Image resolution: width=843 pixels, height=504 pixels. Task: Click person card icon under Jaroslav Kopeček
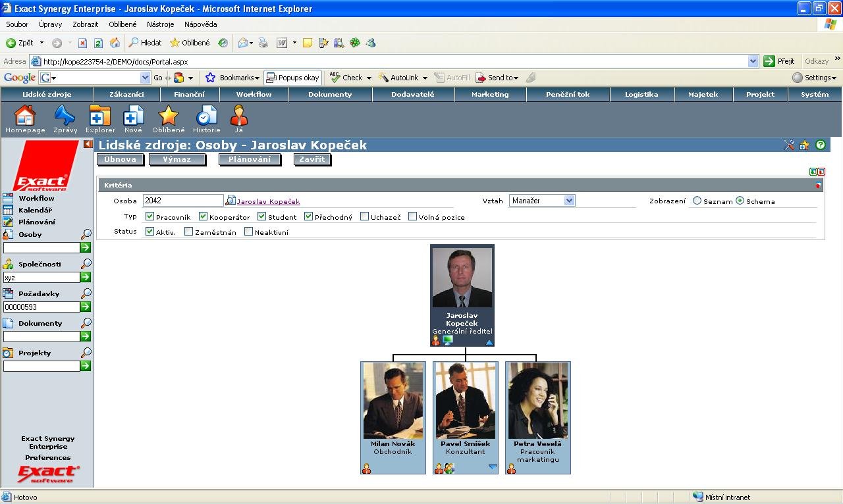[x=436, y=341]
